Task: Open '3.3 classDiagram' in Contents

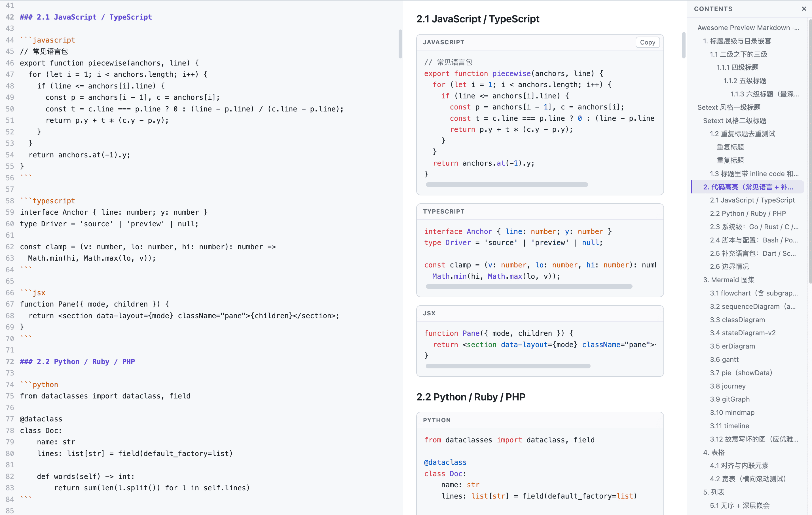Action: pos(737,320)
